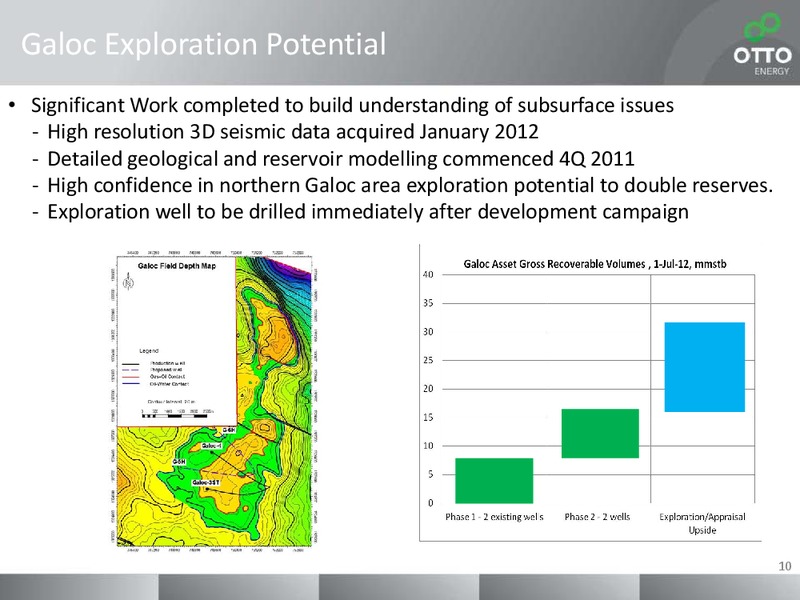
Task: Click the y-axis value 0
Action: click(x=431, y=503)
